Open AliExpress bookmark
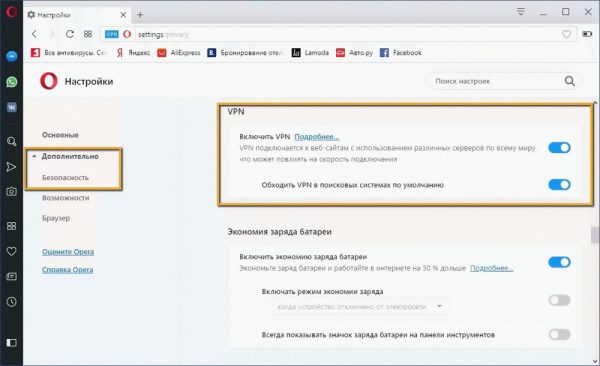Viewport: 600px width, 366px height. coord(179,53)
